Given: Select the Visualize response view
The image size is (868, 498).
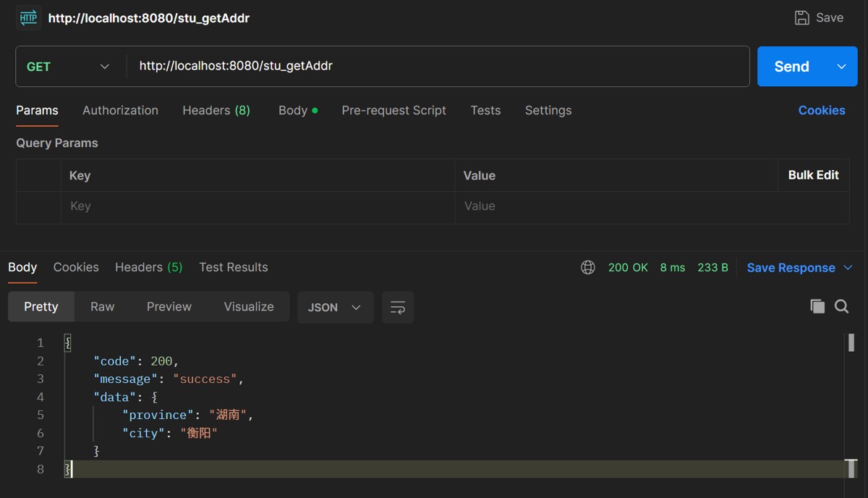Looking at the screenshot, I should (x=249, y=307).
